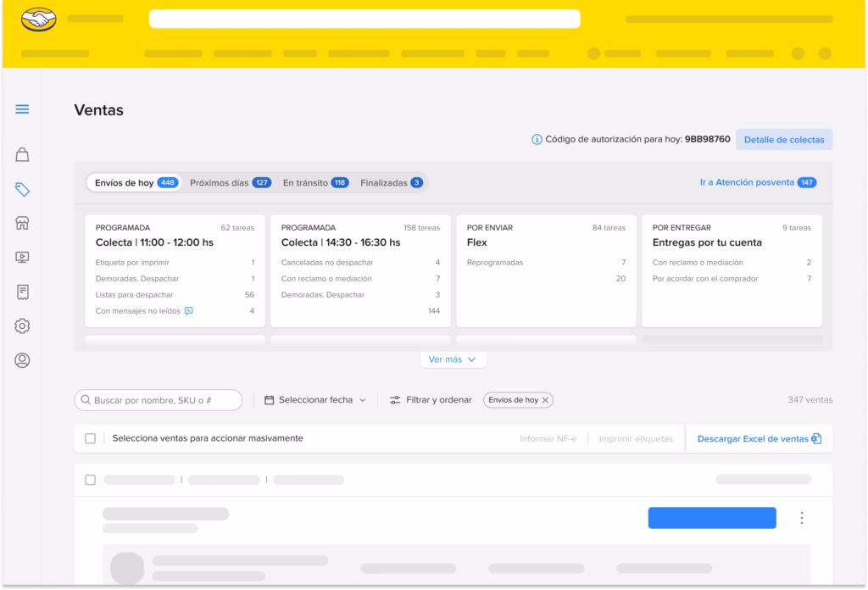Click Listas para despachar row

tap(175, 295)
